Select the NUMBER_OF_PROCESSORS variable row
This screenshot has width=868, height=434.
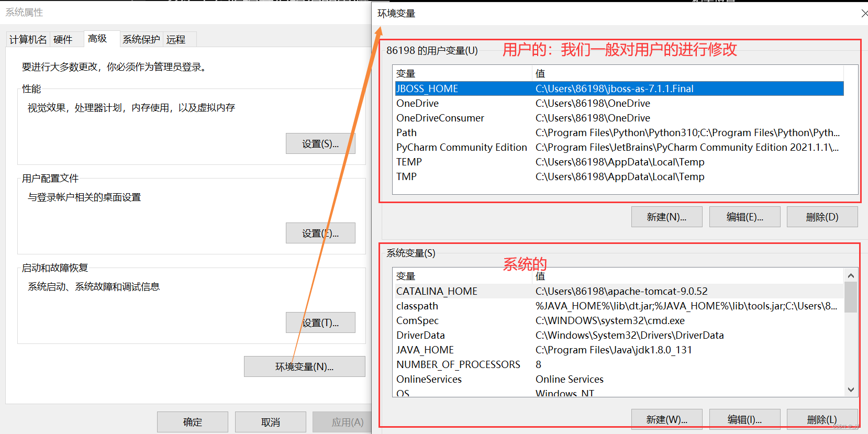pos(619,364)
